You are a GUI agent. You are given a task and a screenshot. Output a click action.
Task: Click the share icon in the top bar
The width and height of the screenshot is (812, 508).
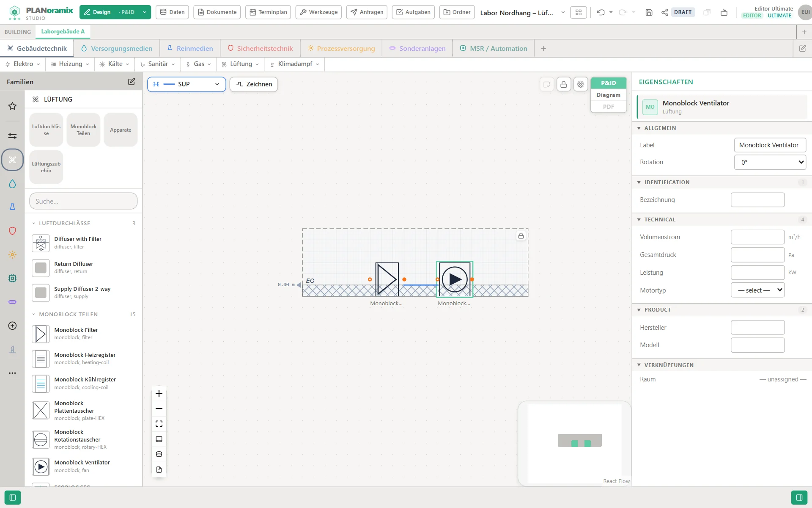665,12
